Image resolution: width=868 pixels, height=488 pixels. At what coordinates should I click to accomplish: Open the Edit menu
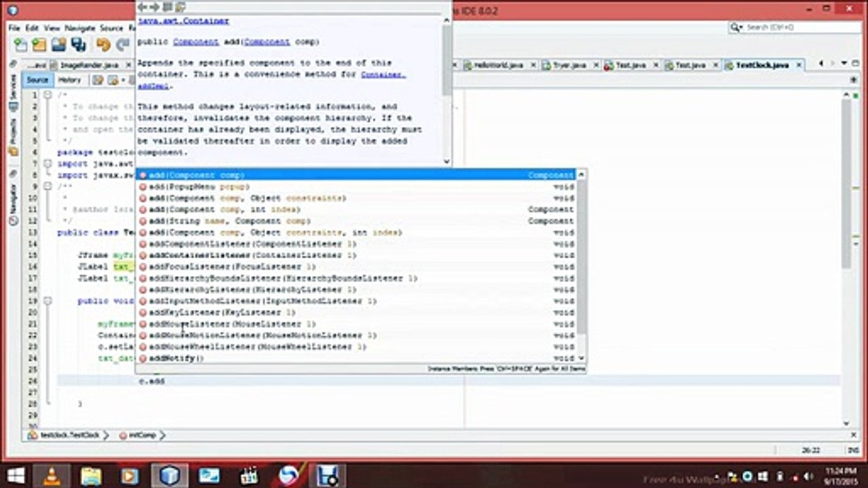click(x=32, y=28)
